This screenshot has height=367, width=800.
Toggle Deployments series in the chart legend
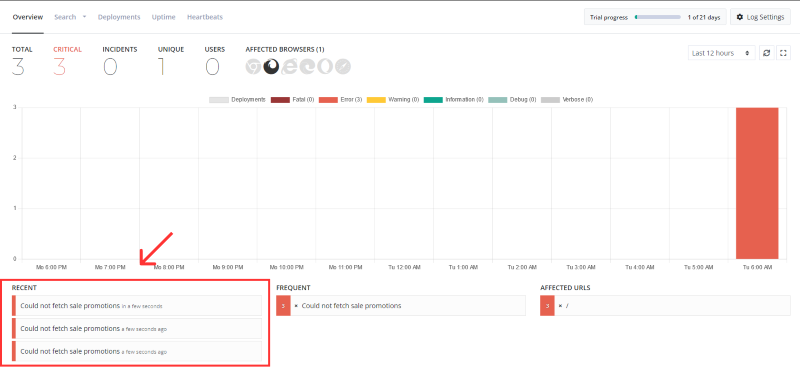237,100
